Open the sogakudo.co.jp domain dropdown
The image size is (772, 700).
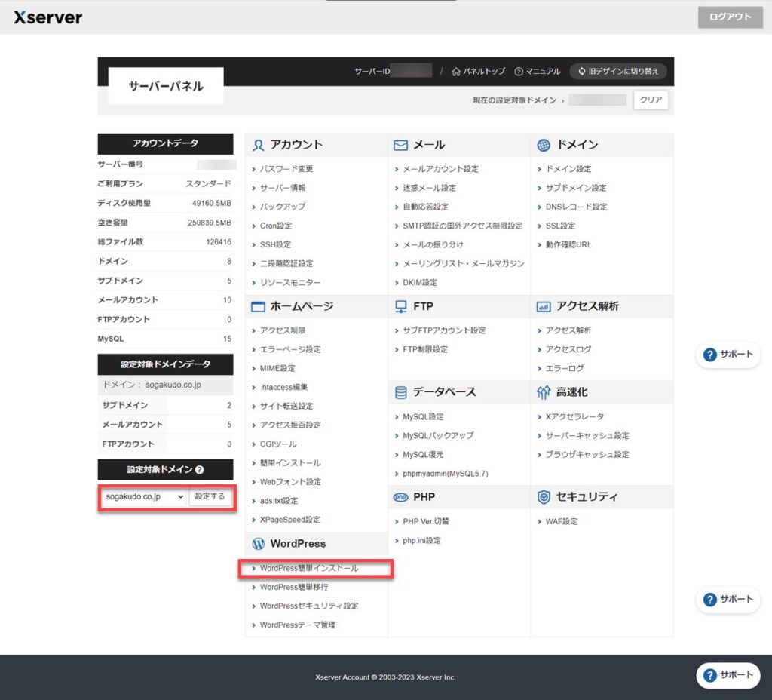[144, 496]
